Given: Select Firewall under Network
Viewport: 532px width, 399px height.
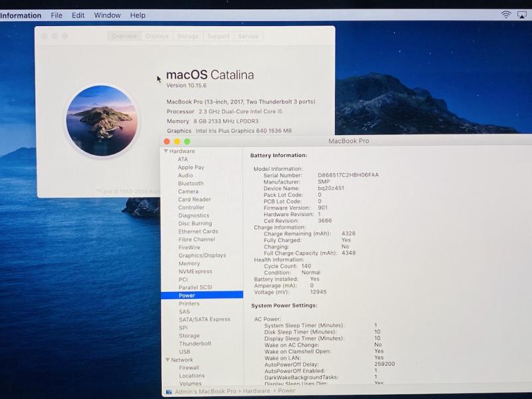Looking at the screenshot, I should (x=190, y=368).
